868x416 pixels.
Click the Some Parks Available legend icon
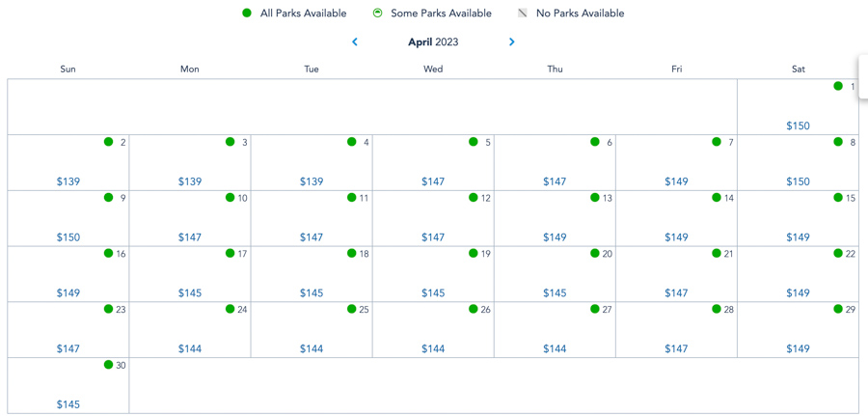pos(377,14)
